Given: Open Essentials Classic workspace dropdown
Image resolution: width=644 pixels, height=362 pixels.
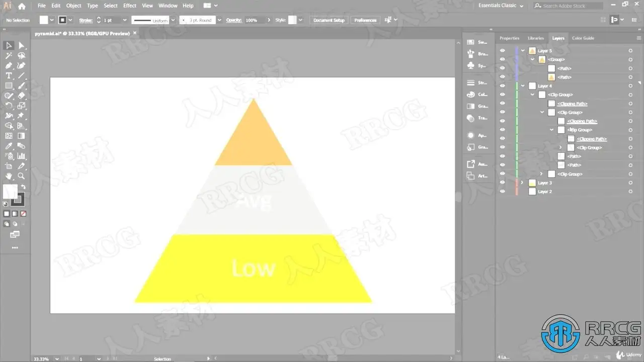Looking at the screenshot, I should click(501, 6).
